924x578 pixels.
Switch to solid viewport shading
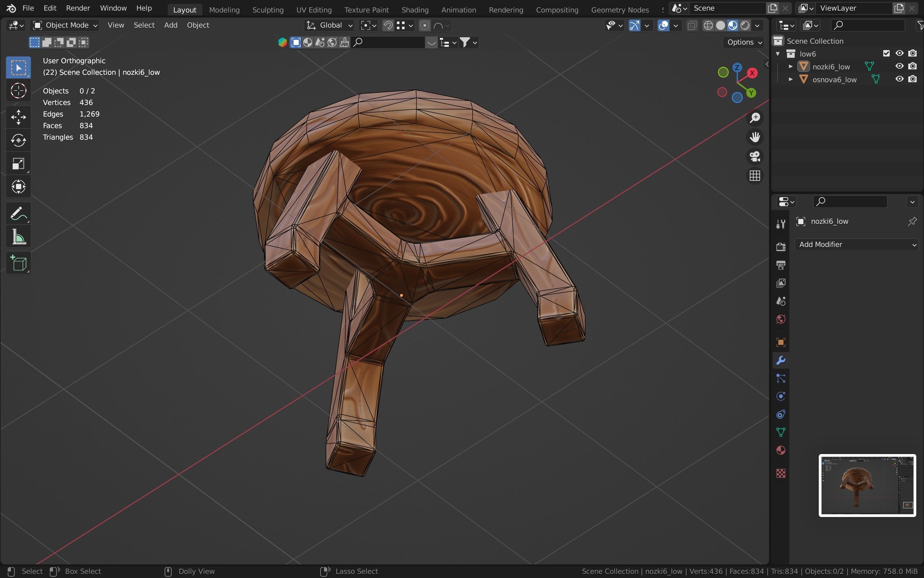[x=721, y=25]
